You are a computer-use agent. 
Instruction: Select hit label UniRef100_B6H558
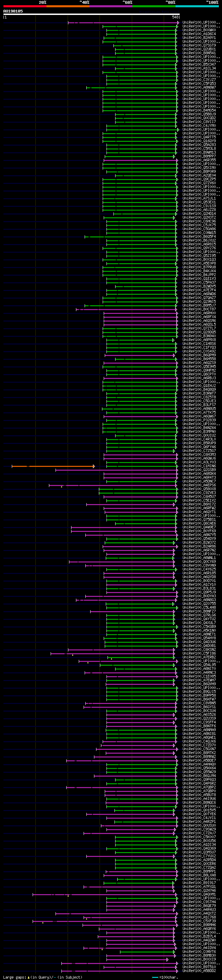coord(199,359)
